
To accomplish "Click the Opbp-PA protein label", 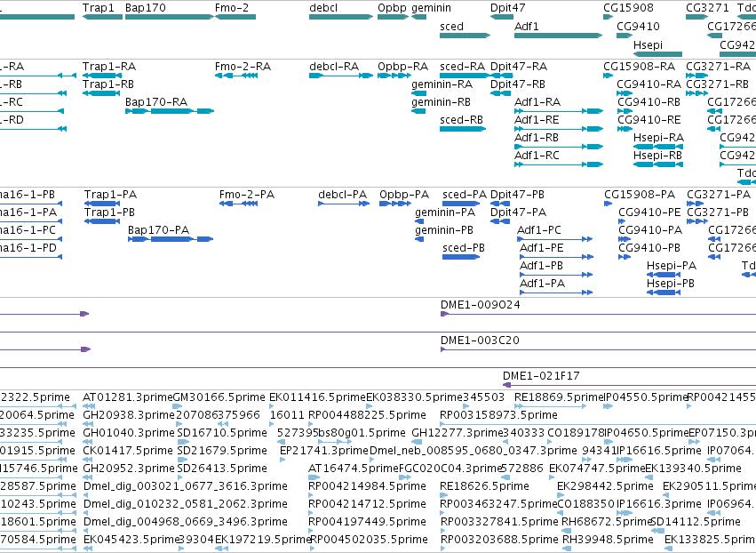I will pyautogui.click(x=404, y=195).
